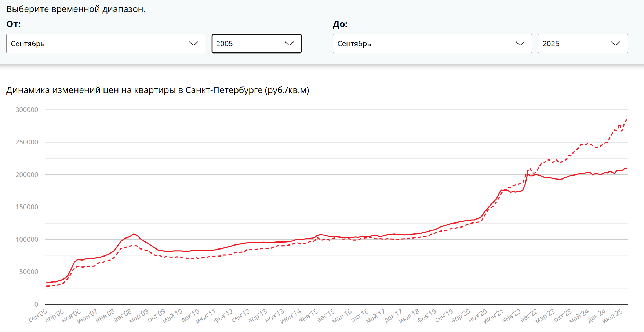Viewport: 644px width, 332px height.
Task: Click the 300000 value on the y-axis
Action: (x=27, y=110)
